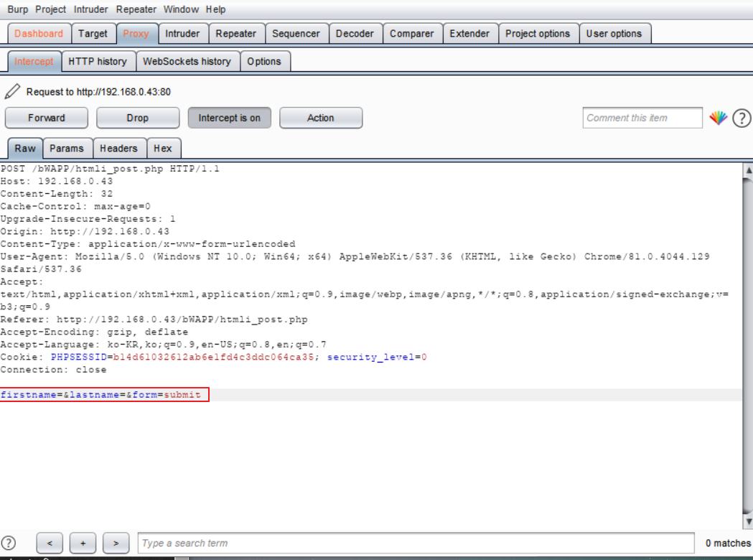The height and width of the screenshot is (560, 753).
Task: Click the PHPSESSID cookie value
Action: (213, 357)
